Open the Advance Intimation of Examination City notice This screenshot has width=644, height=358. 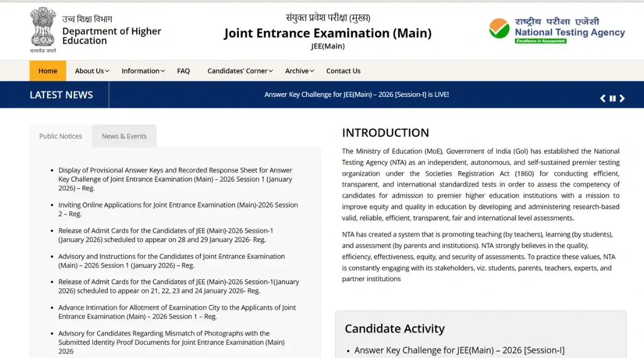[177, 312]
